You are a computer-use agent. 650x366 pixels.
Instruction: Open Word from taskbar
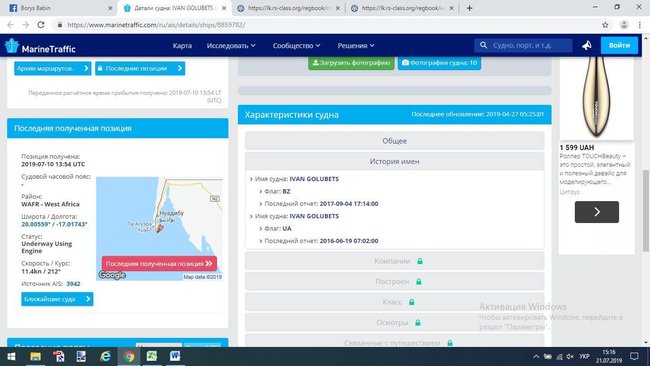tap(175, 356)
